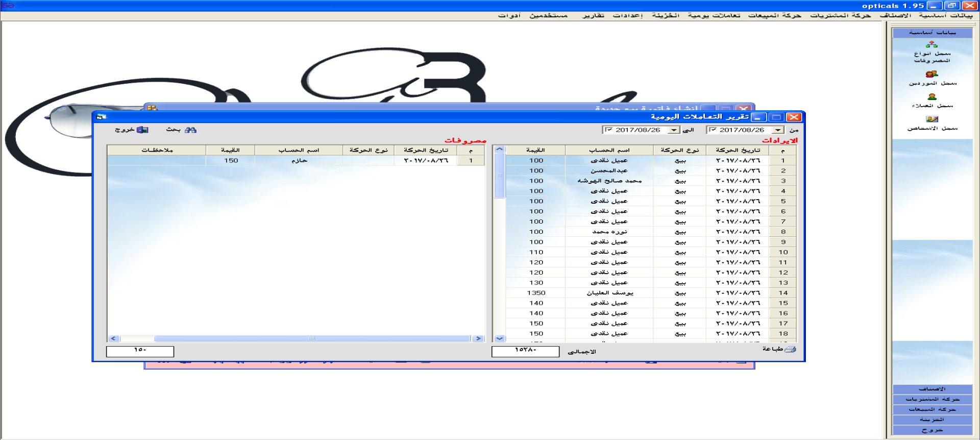Viewport: 980px width, 440px height.
Task: Click revenues القيمة column header
Action: [x=535, y=150]
